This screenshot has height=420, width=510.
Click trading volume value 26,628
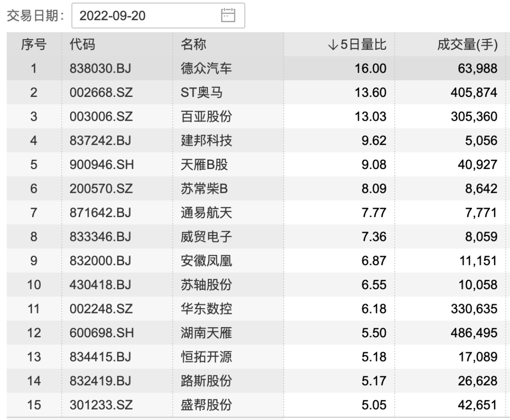[478, 381]
